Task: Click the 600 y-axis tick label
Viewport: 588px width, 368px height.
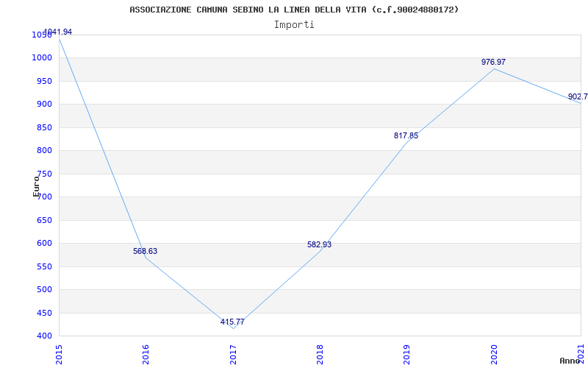Action: tap(44, 244)
